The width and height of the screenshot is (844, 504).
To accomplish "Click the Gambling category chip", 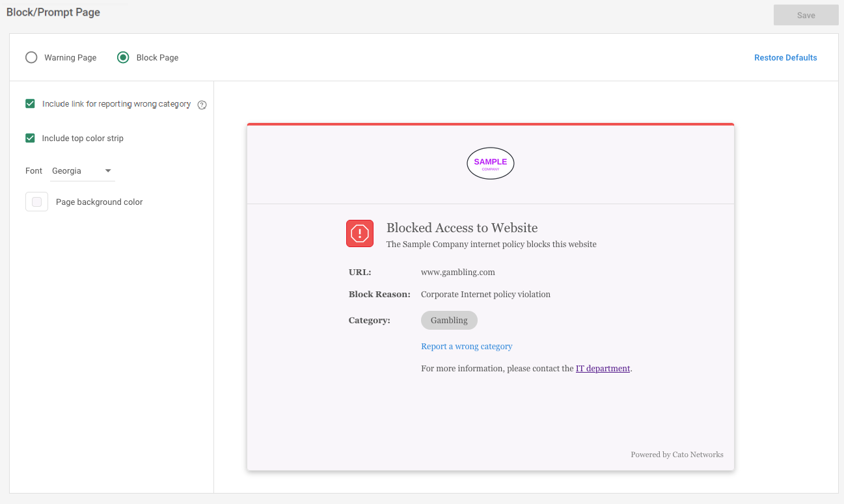I will tap(449, 321).
